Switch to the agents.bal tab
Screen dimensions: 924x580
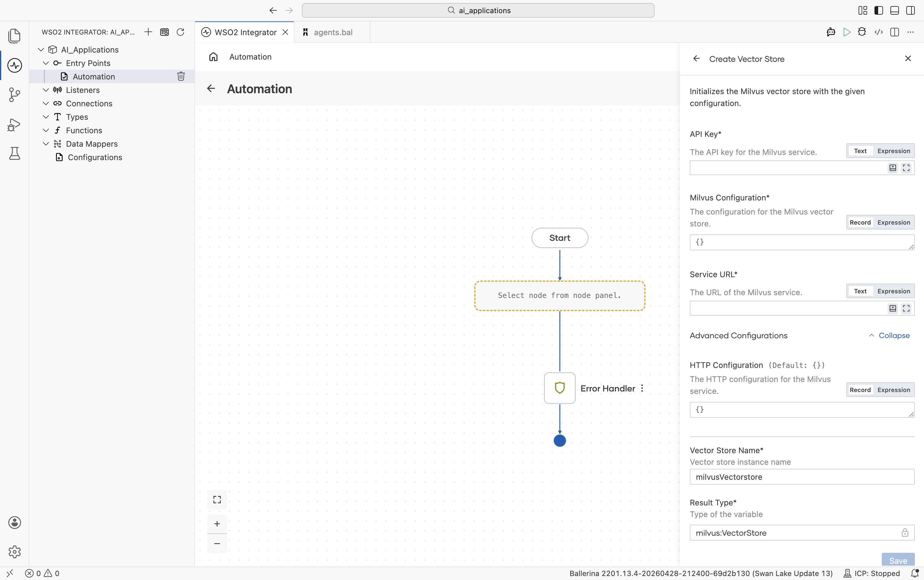pyautogui.click(x=332, y=32)
